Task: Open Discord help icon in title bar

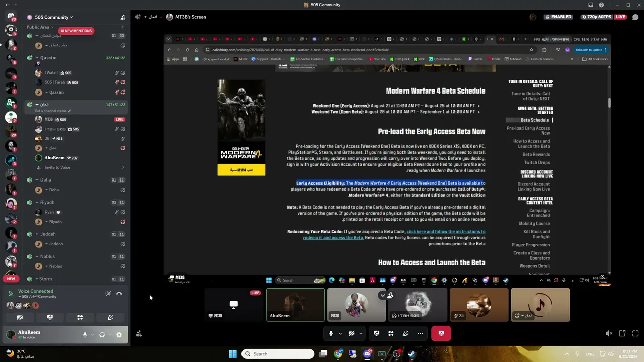Action: [x=602, y=5]
